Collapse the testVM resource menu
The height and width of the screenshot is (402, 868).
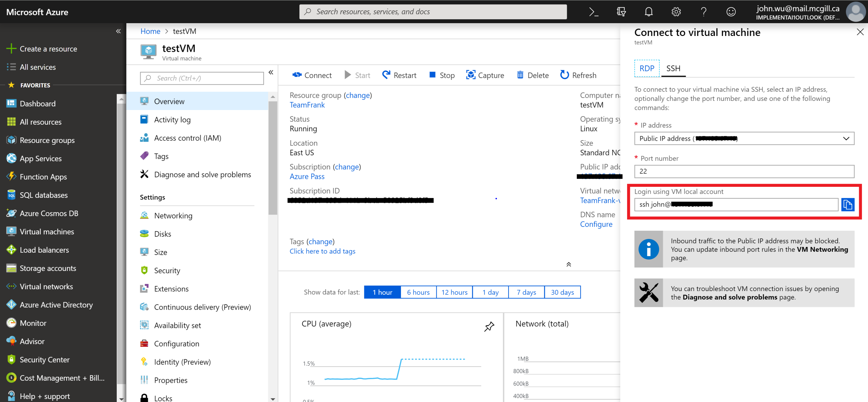point(271,72)
